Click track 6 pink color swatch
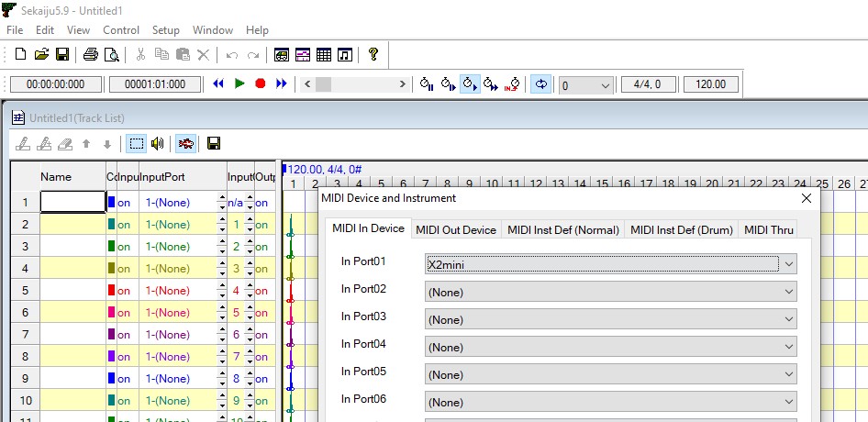The image size is (868, 422). tap(111, 313)
